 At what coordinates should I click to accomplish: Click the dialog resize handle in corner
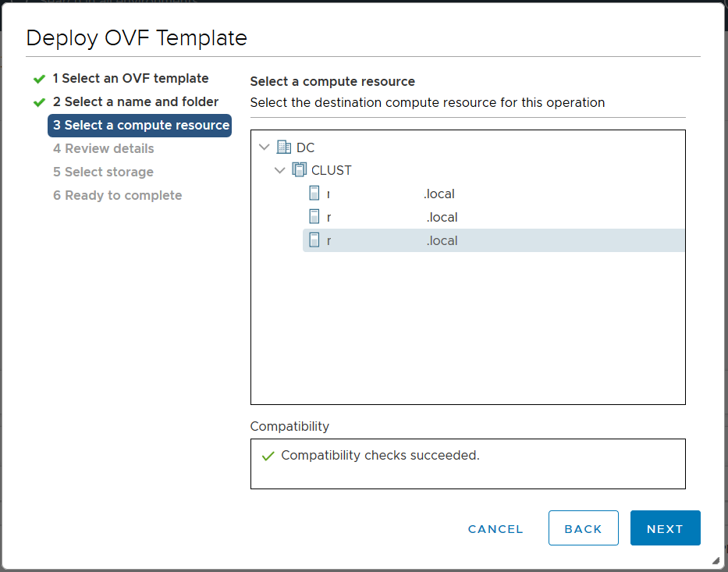tap(716, 561)
